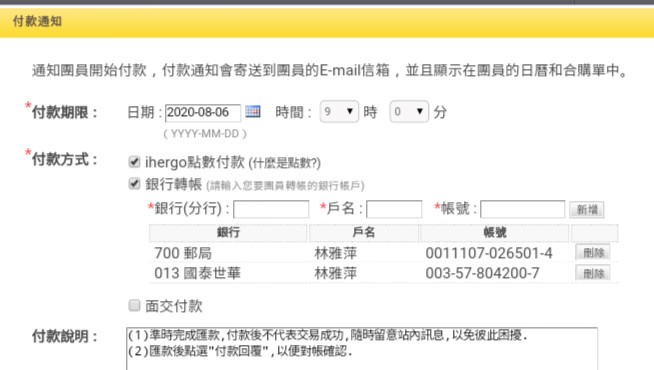
Task: Click the 戶名 input field
Action: [394, 209]
